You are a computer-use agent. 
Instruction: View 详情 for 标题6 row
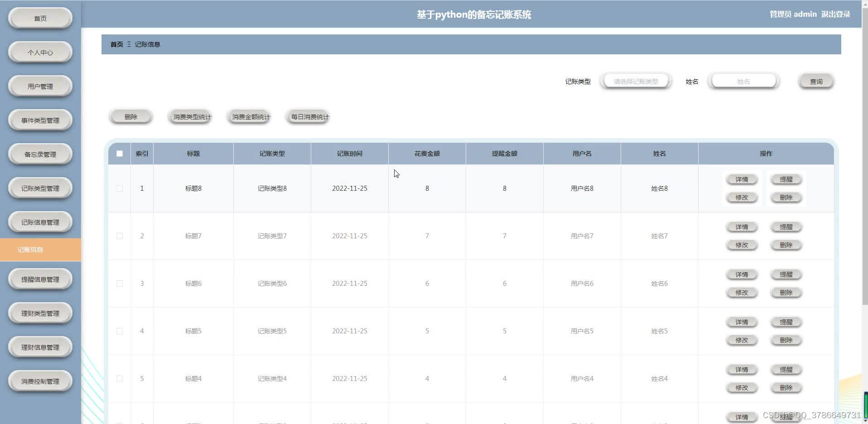[742, 275]
